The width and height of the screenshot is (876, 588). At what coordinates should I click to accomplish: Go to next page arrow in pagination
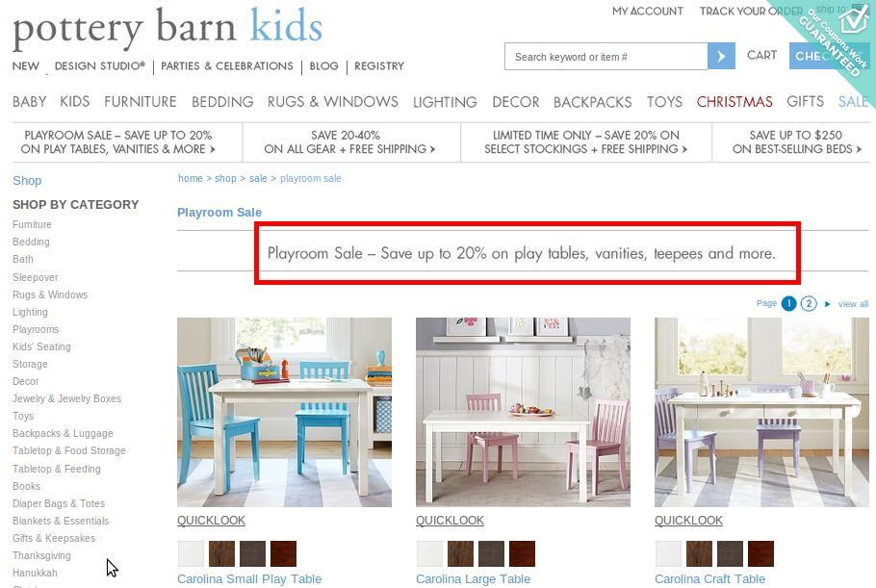tap(828, 304)
